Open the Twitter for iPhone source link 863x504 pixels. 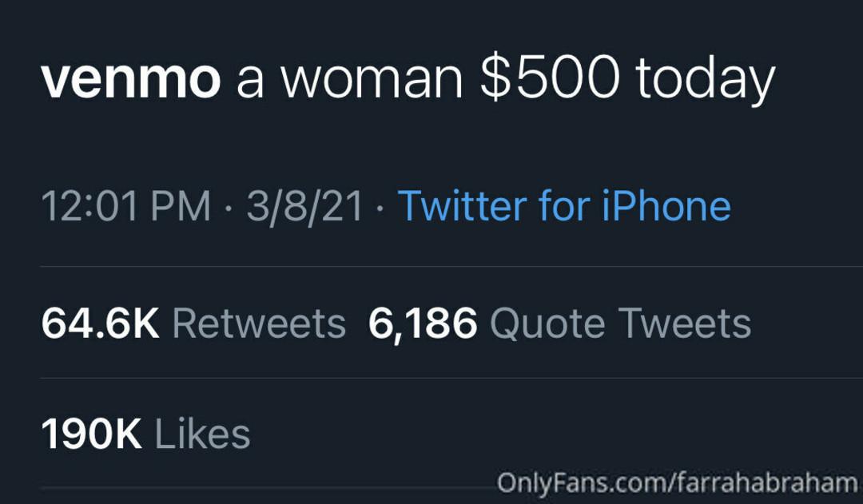pos(564,206)
